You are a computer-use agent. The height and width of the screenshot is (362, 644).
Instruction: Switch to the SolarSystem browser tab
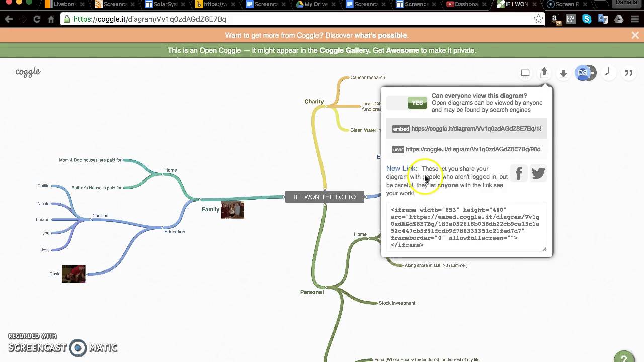(x=166, y=5)
